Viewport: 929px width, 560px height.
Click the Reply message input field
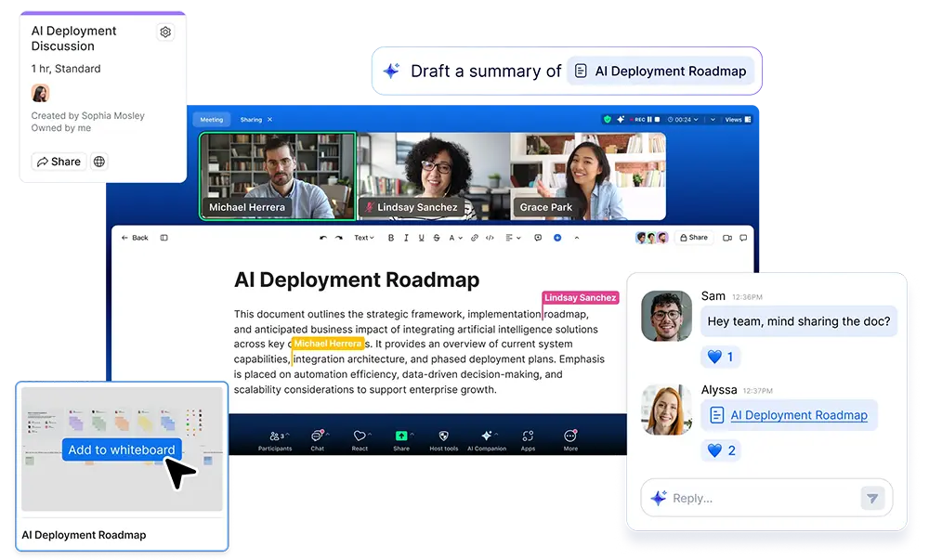click(x=757, y=498)
